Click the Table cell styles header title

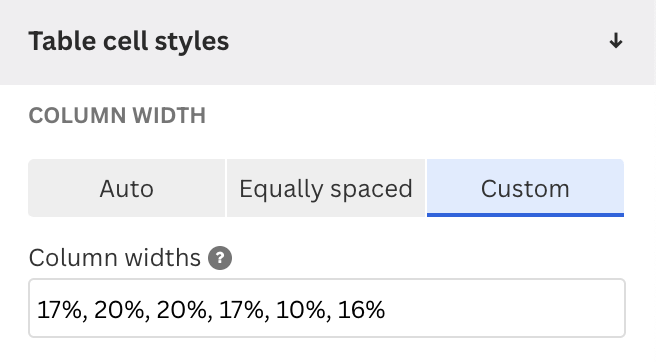128,41
